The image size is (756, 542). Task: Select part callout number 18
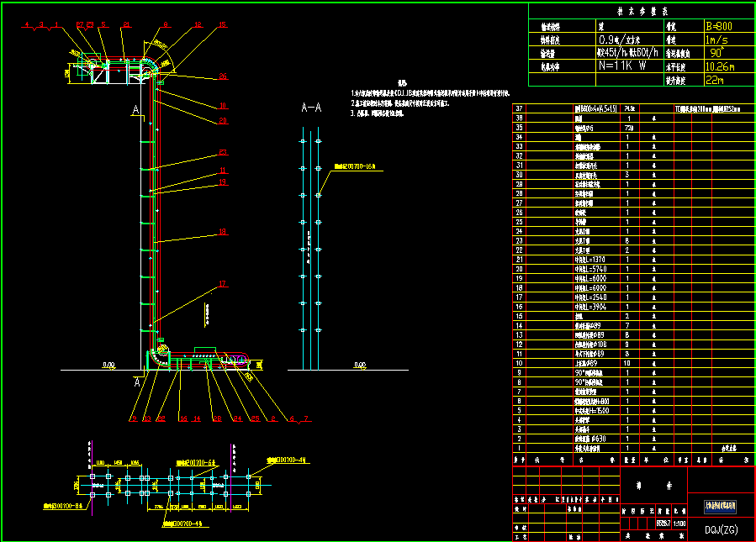[x=223, y=231]
